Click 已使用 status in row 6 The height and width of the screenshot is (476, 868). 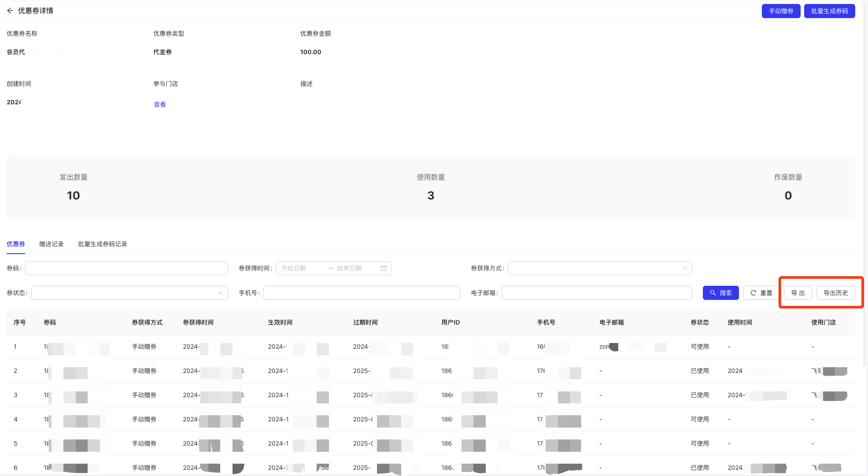click(x=699, y=468)
